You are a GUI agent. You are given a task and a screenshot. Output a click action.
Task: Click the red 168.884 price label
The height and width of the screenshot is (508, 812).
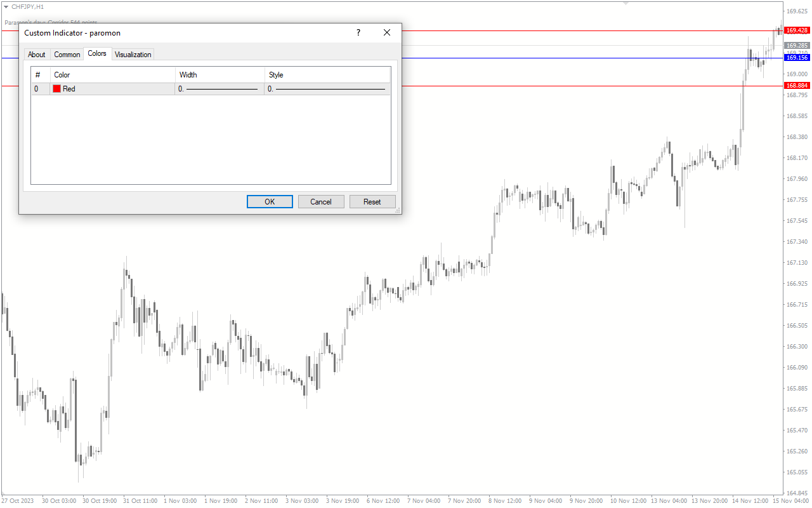pyautogui.click(x=797, y=86)
